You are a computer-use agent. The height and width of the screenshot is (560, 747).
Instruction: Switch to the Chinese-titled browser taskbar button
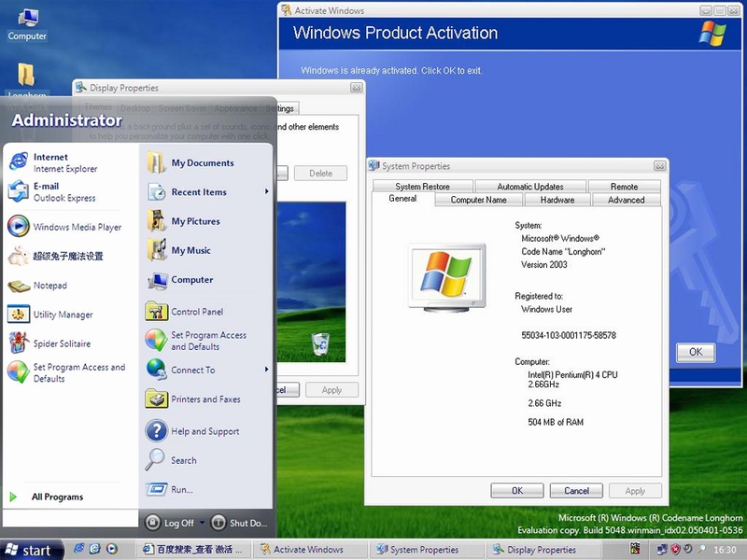192,549
